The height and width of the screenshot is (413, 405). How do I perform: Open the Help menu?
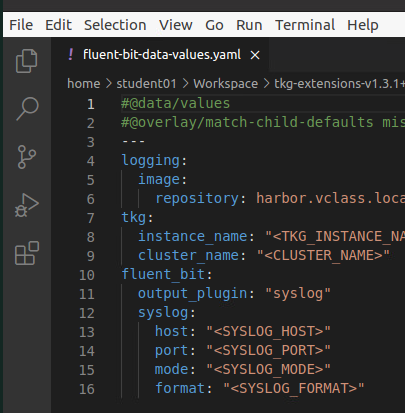tap(363, 25)
